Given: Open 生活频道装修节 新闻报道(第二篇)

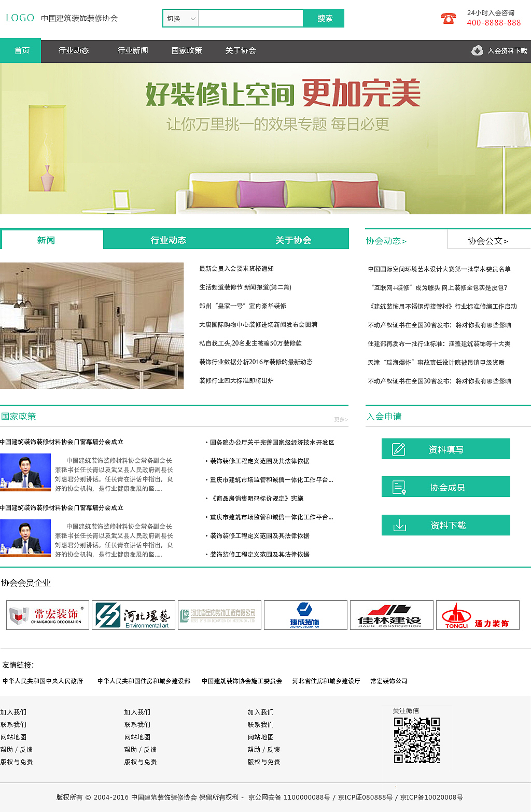Looking at the screenshot, I should pyautogui.click(x=245, y=287).
